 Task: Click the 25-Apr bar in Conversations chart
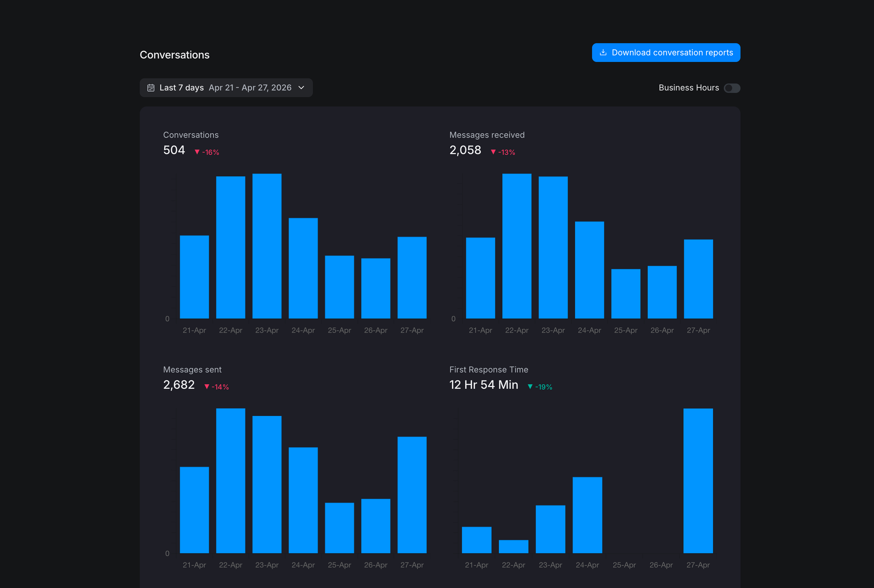[339, 287]
